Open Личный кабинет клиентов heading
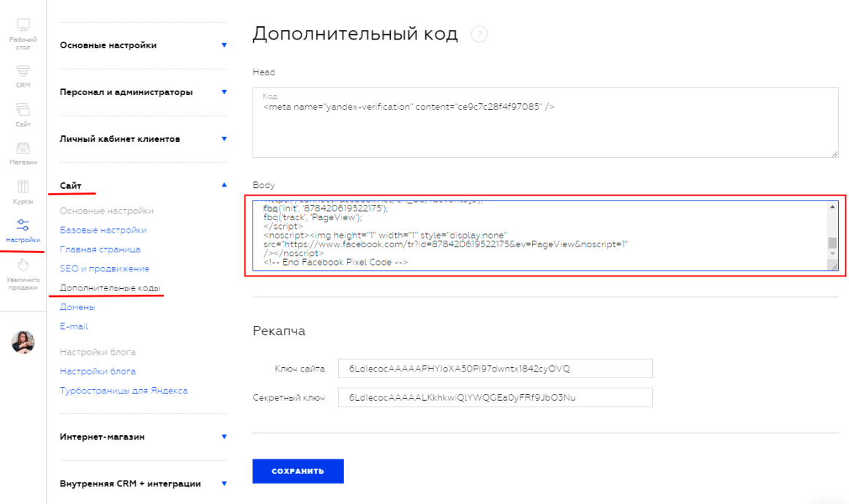This screenshot has width=849, height=504. [x=119, y=139]
